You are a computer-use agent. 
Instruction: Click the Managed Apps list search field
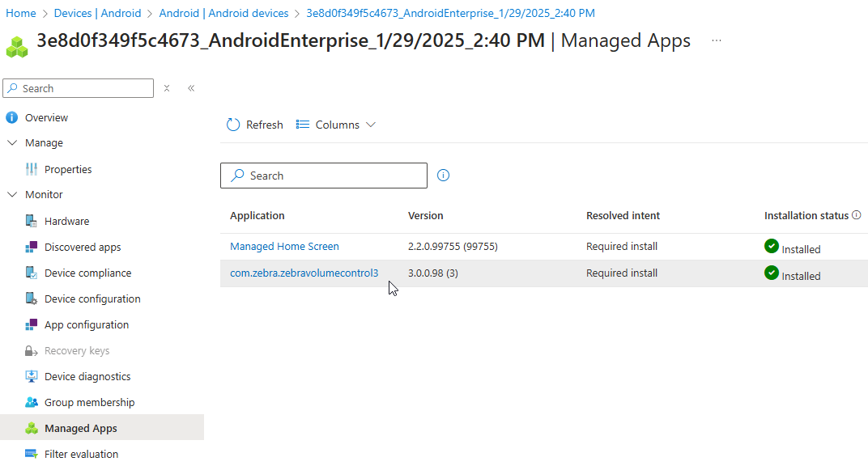[x=324, y=176]
